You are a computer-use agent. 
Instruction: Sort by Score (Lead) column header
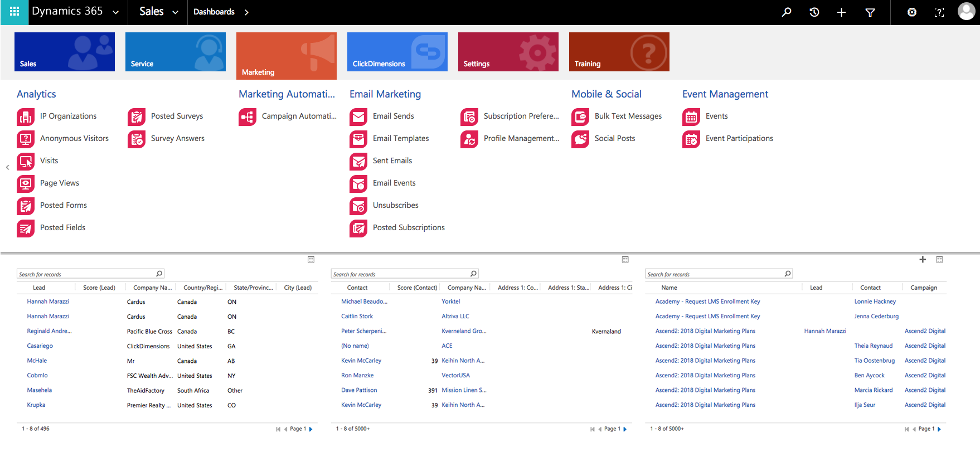click(x=99, y=288)
